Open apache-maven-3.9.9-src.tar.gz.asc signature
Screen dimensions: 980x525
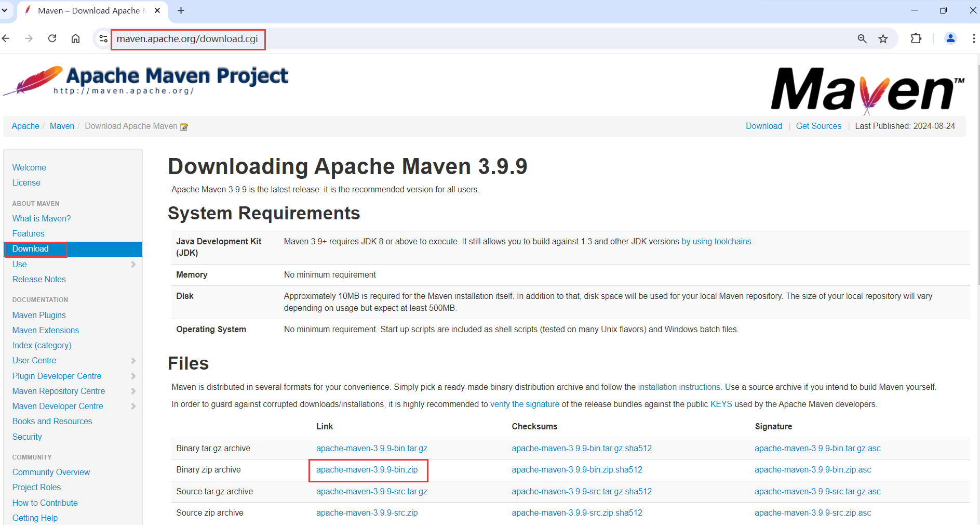[817, 492]
